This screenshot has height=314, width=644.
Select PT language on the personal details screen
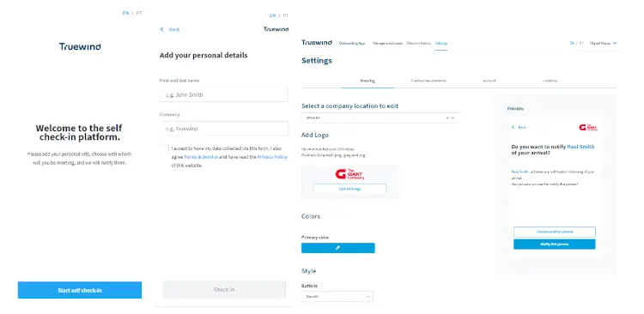point(285,15)
